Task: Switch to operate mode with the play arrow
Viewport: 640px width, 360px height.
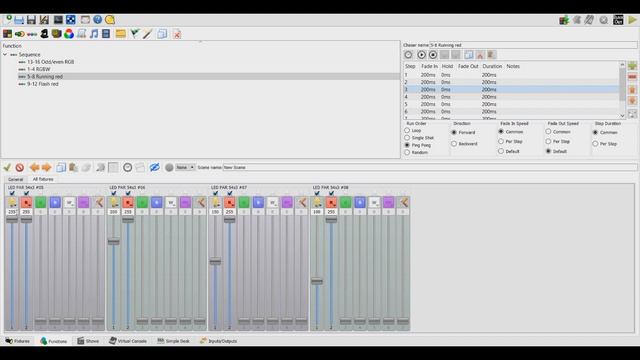Action: pos(632,20)
